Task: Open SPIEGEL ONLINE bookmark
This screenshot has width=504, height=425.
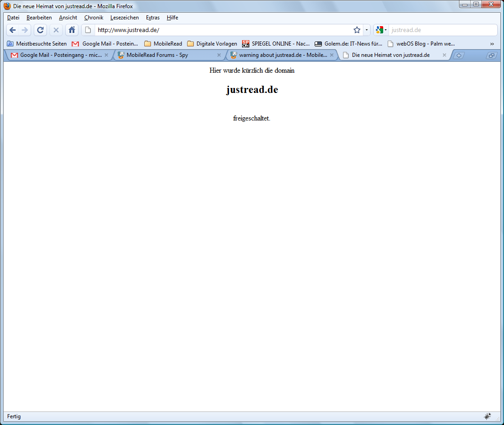Action: [x=276, y=44]
